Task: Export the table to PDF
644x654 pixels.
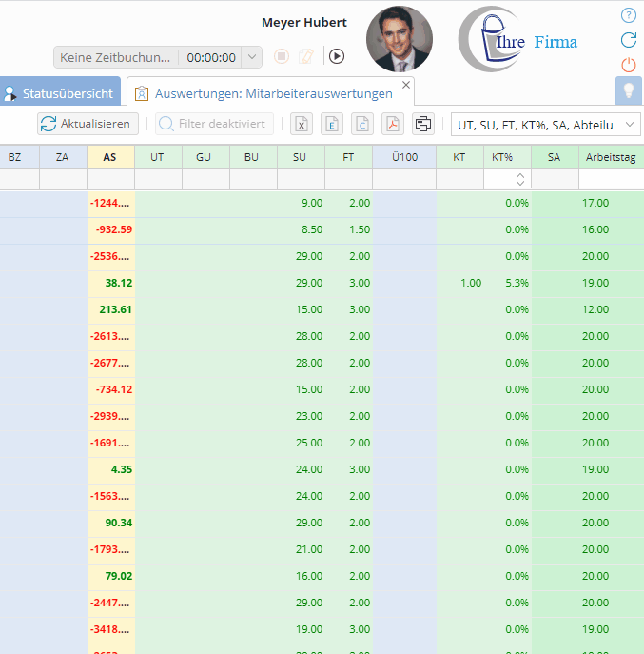Action: coord(392,124)
